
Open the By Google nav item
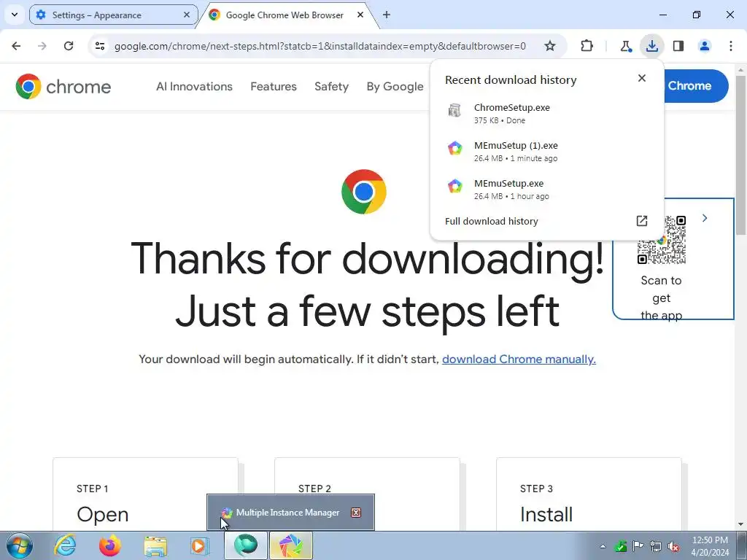click(x=395, y=86)
